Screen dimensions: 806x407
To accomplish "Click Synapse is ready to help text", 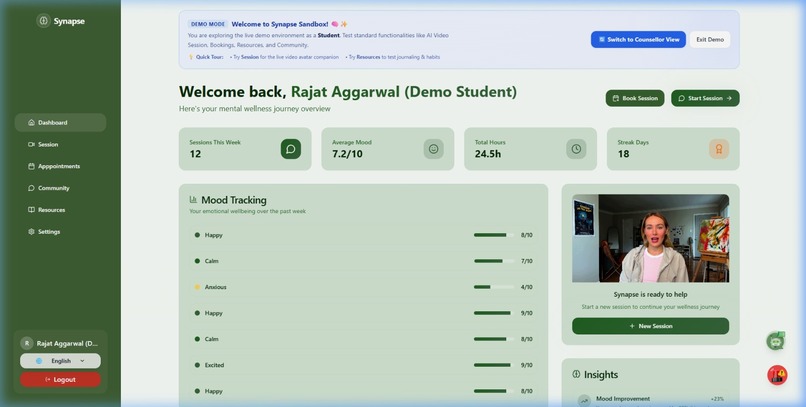I will coord(650,294).
